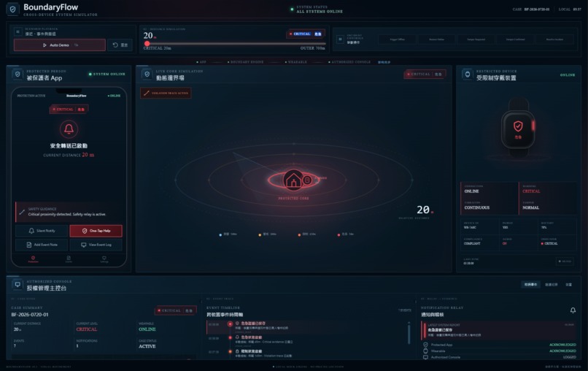This screenshot has height=371, width=588.
Task: Click the Wearable watch icon in relay list
Action: (425, 351)
